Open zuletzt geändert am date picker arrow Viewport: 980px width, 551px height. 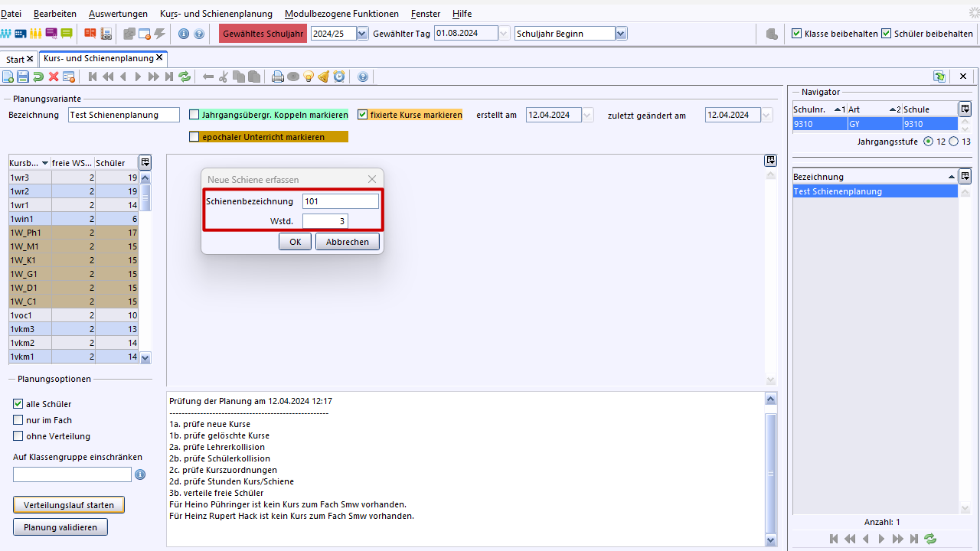click(x=767, y=115)
